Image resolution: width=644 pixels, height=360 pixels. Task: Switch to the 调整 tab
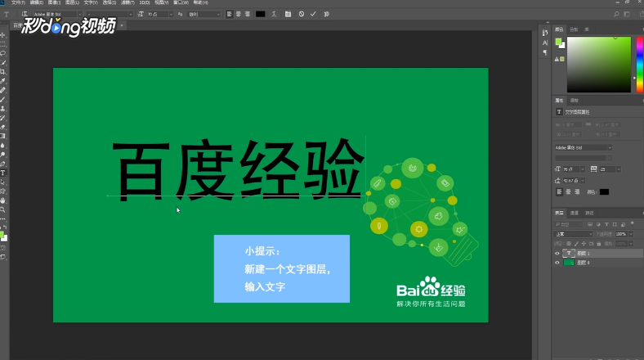pos(575,101)
